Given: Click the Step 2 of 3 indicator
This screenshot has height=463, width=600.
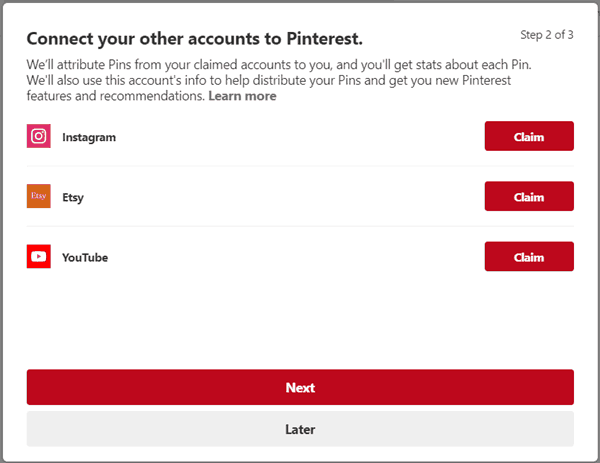Looking at the screenshot, I should (547, 35).
